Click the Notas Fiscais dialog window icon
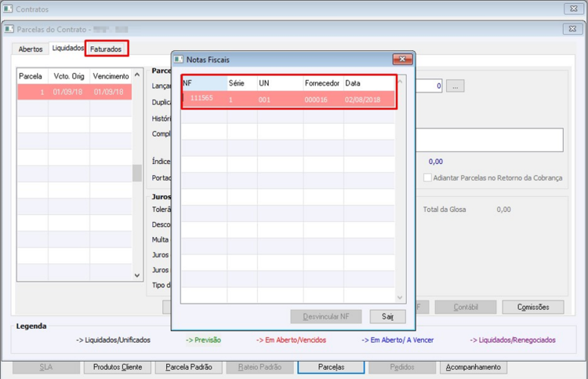The width and height of the screenshot is (588, 379). click(x=179, y=60)
